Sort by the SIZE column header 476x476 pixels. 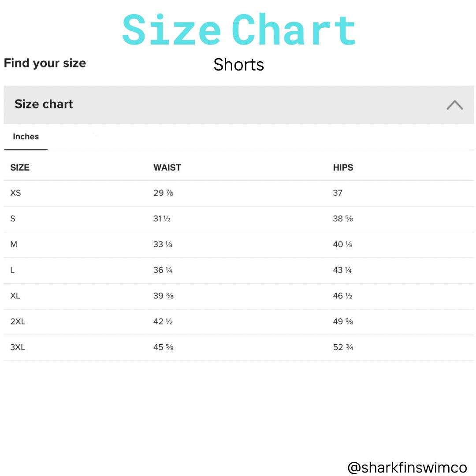coord(20,167)
